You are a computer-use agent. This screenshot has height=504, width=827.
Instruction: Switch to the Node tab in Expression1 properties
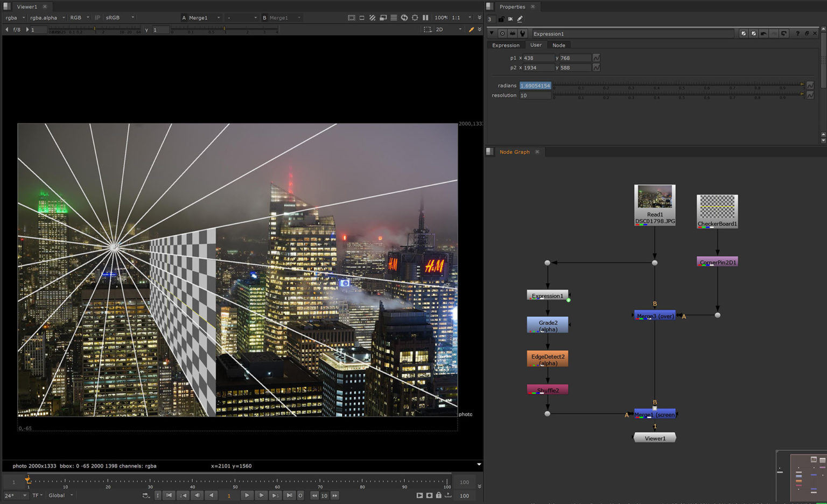click(x=558, y=45)
